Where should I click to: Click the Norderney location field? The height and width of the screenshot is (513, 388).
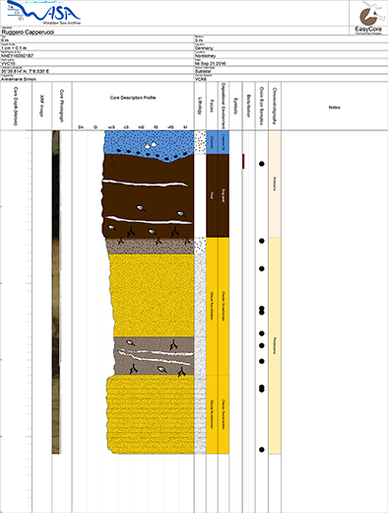pyautogui.click(x=205, y=56)
